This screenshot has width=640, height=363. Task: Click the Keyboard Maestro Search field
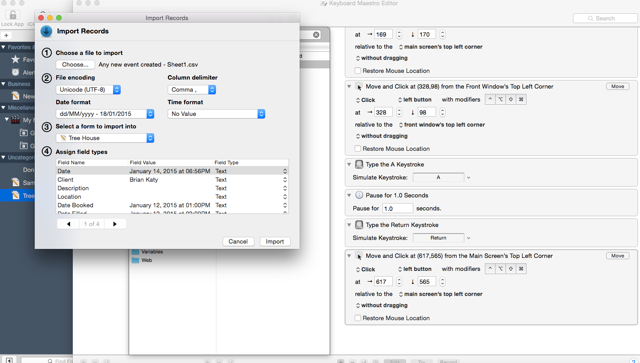click(x=605, y=18)
